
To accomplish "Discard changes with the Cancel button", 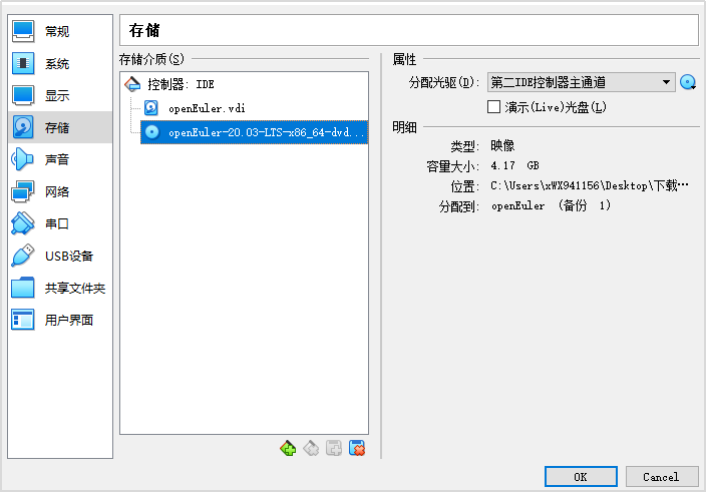I will [662, 477].
